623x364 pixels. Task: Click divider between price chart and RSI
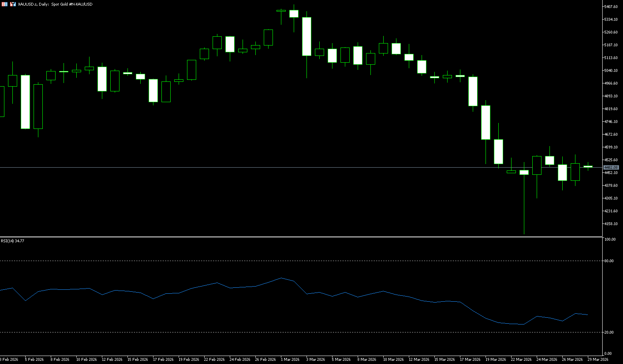[x=300, y=237]
